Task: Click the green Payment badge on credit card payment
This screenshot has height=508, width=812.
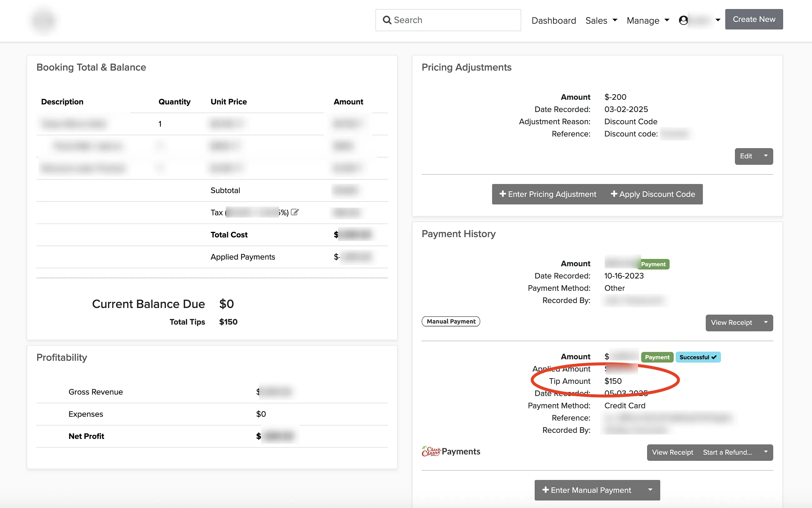Action: pos(657,357)
